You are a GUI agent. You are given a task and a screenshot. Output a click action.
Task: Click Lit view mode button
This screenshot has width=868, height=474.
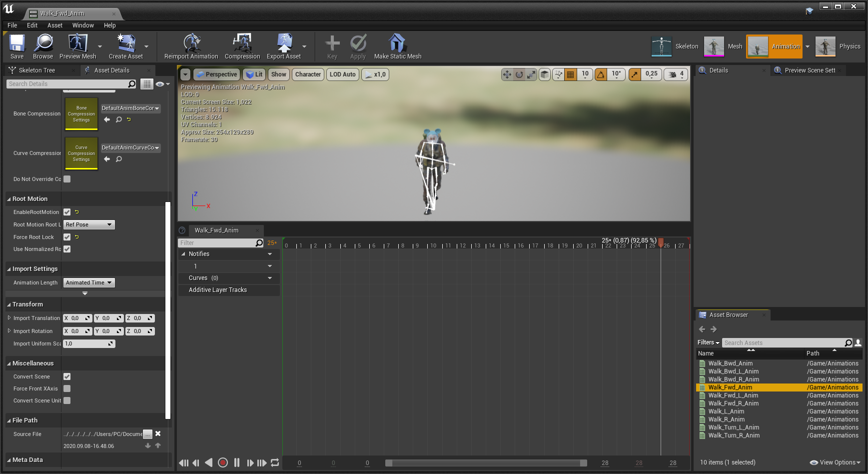[254, 74]
